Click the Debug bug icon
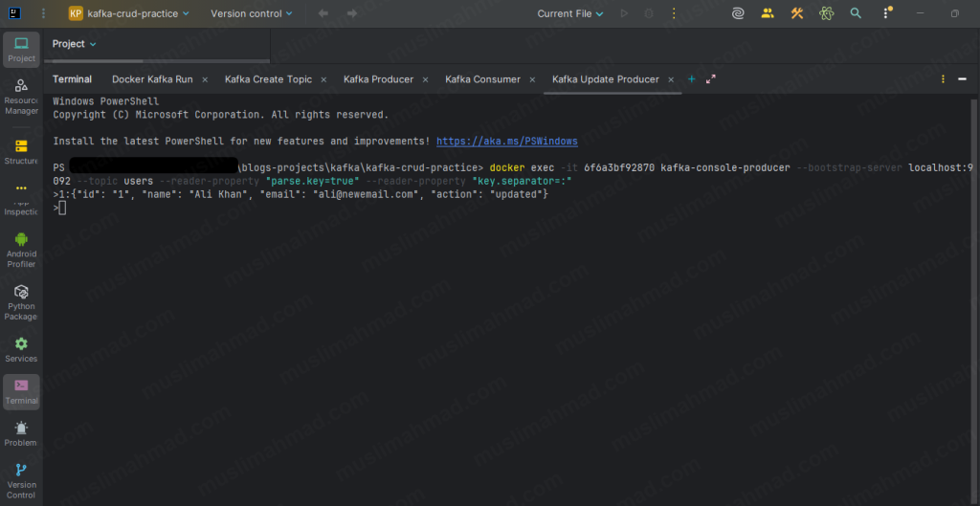The image size is (980, 506). click(649, 13)
